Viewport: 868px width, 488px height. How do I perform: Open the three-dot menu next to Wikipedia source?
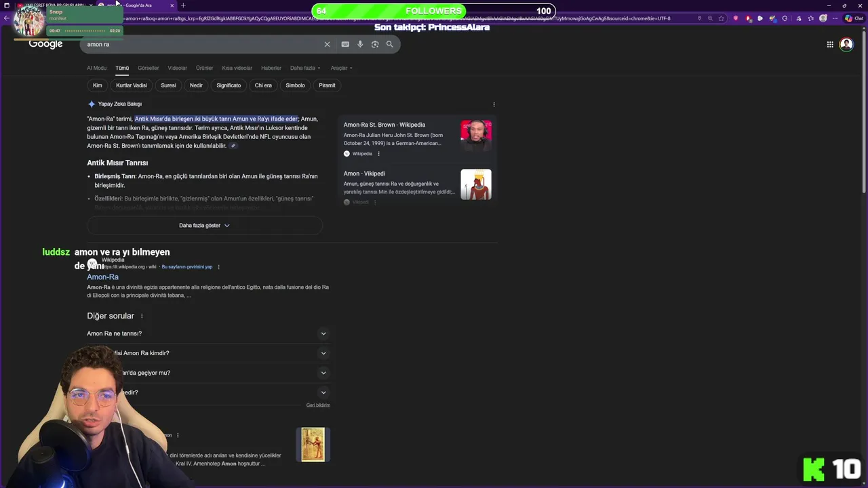click(x=378, y=154)
